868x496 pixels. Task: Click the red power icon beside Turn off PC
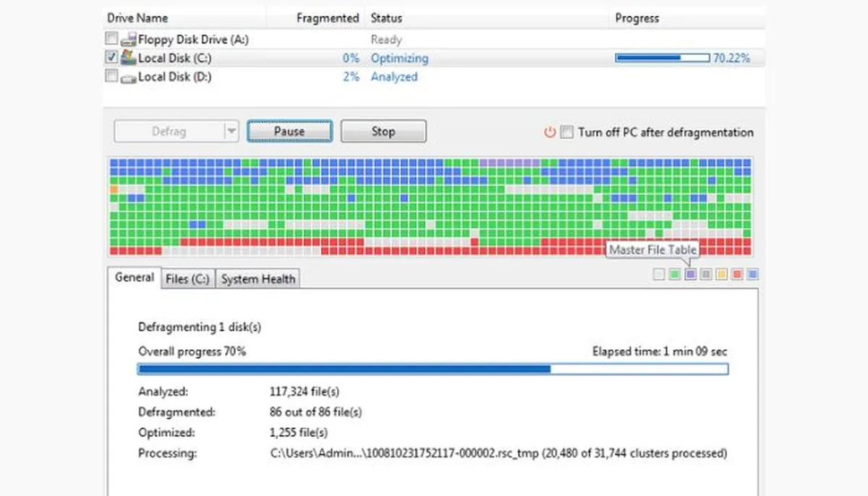click(550, 132)
